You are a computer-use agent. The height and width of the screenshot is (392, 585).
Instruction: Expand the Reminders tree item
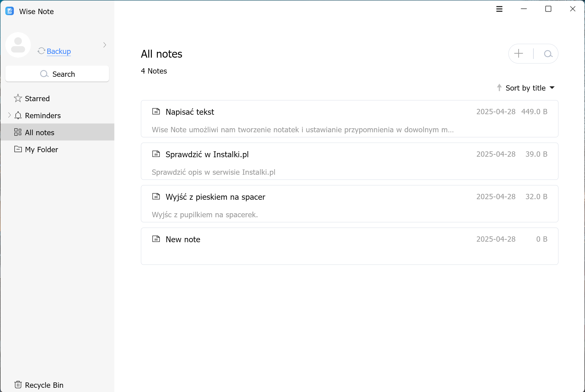click(9, 115)
